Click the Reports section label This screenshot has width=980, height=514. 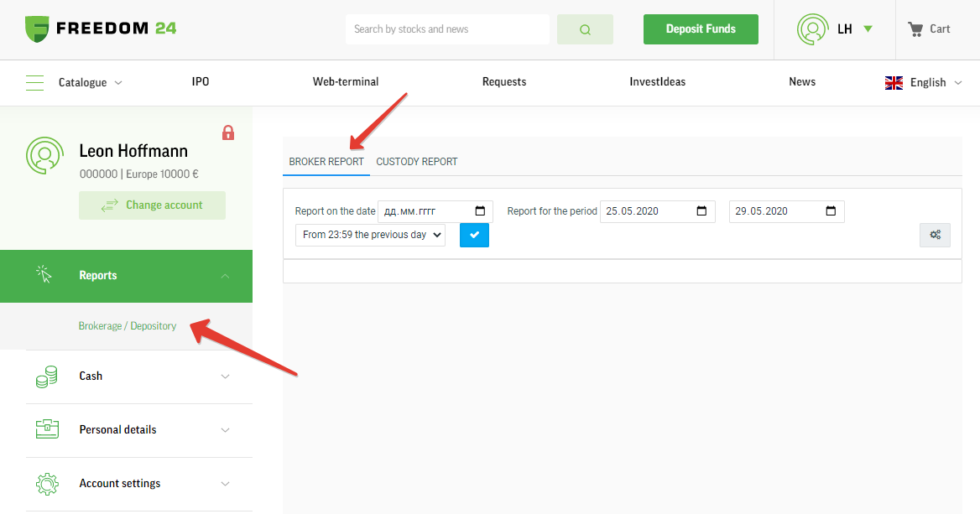click(98, 275)
